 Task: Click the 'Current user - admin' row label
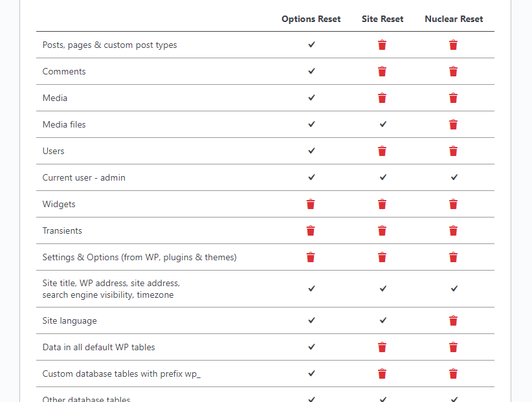pyautogui.click(x=84, y=177)
